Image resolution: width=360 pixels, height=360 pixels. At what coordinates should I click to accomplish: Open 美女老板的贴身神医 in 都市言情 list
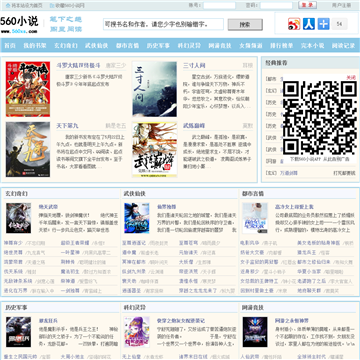[x=318, y=243]
